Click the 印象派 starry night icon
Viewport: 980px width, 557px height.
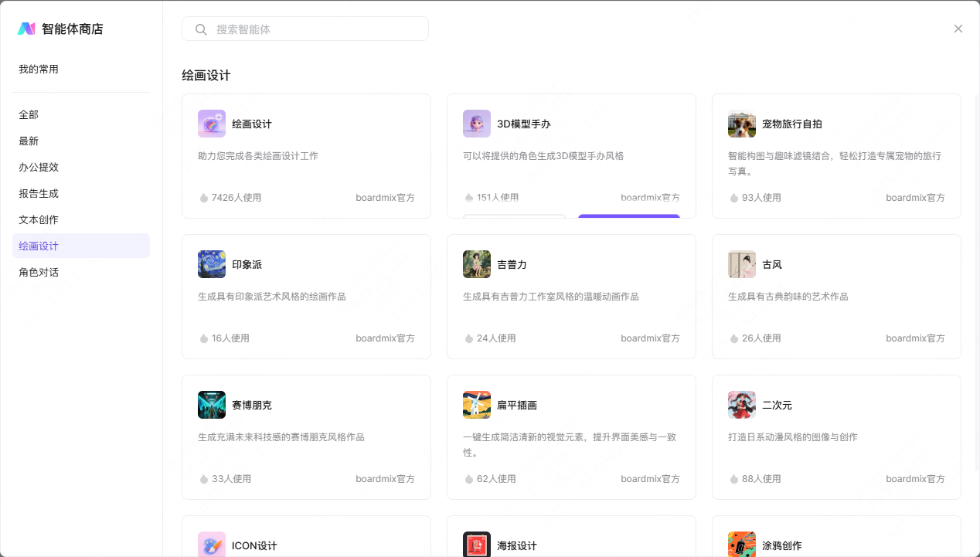[212, 264]
